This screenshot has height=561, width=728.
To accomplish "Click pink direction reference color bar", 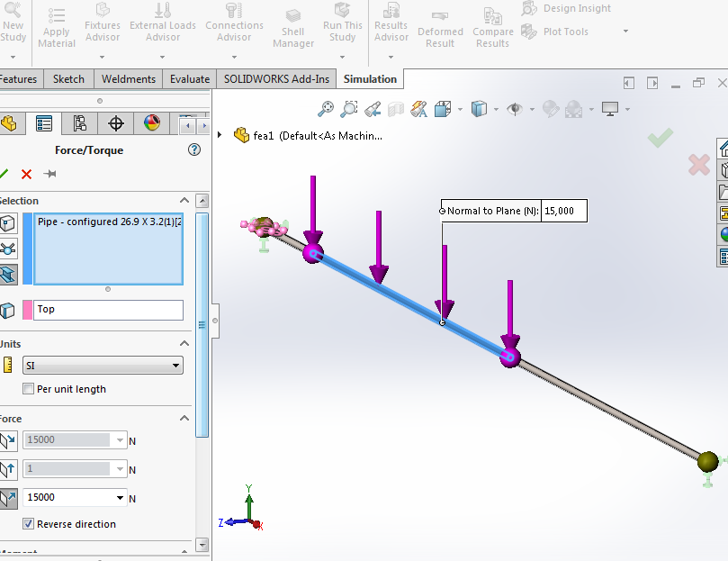I will click(x=27, y=310).
